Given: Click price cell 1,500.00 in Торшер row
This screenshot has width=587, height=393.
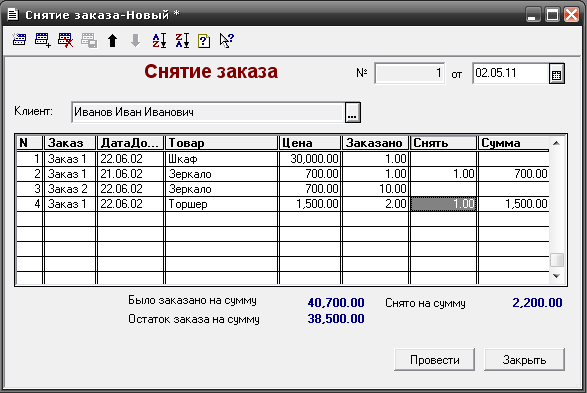Looking at the screenshot, I should [310, 204].
